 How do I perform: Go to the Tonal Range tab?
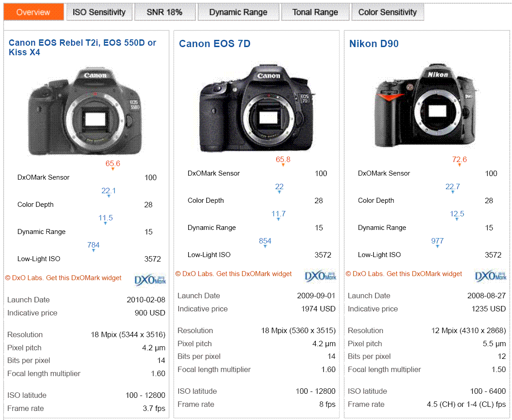315,12
